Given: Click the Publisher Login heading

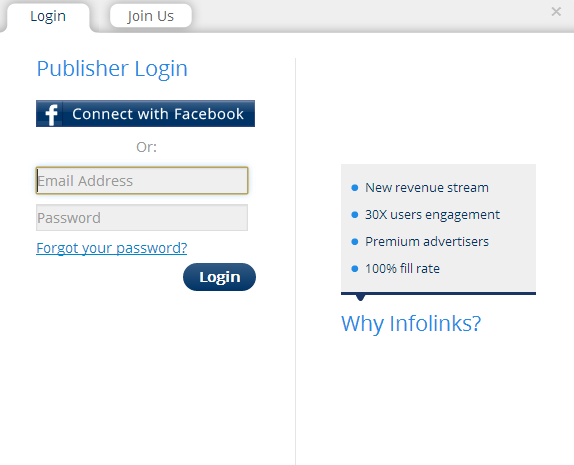Looking at the screenshot, I should (x=112, y=69).
